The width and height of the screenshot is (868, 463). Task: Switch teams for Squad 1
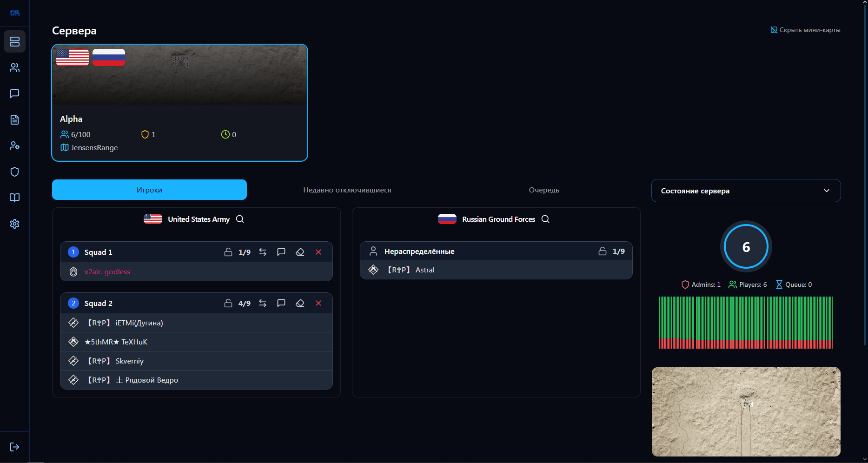click(263, 252)
